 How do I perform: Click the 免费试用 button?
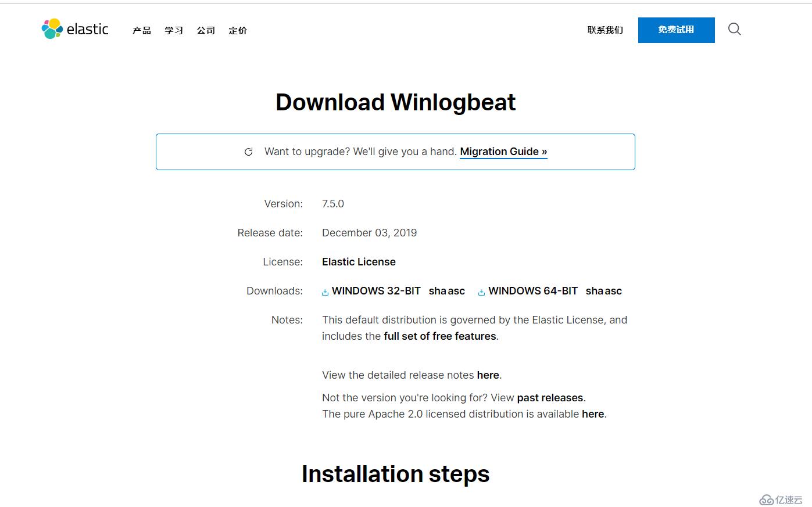[677, 30]
